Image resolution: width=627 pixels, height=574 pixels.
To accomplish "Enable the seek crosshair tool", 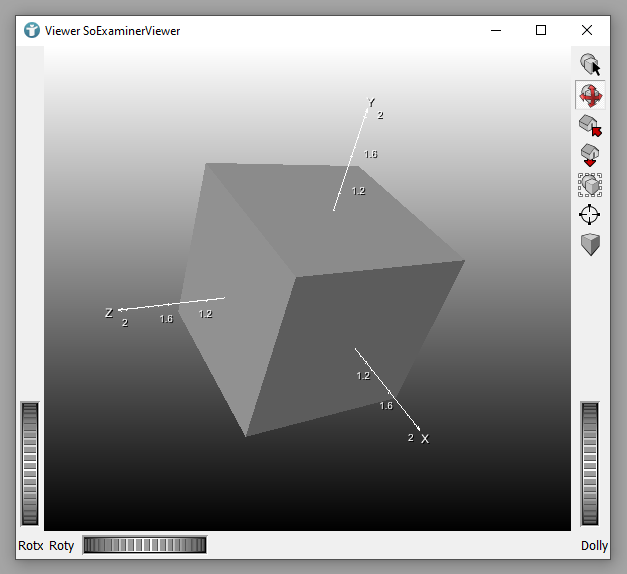I will 590,214.
